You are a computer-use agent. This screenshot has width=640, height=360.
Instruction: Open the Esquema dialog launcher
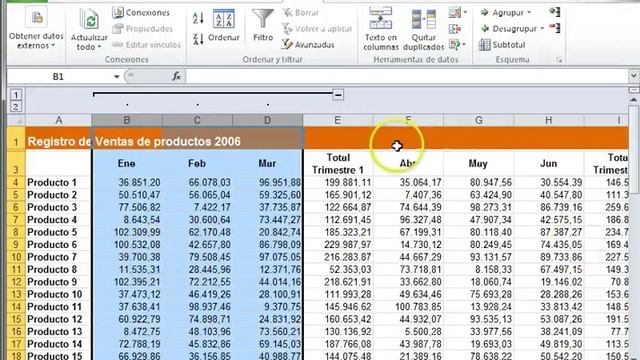coord(559,60)
